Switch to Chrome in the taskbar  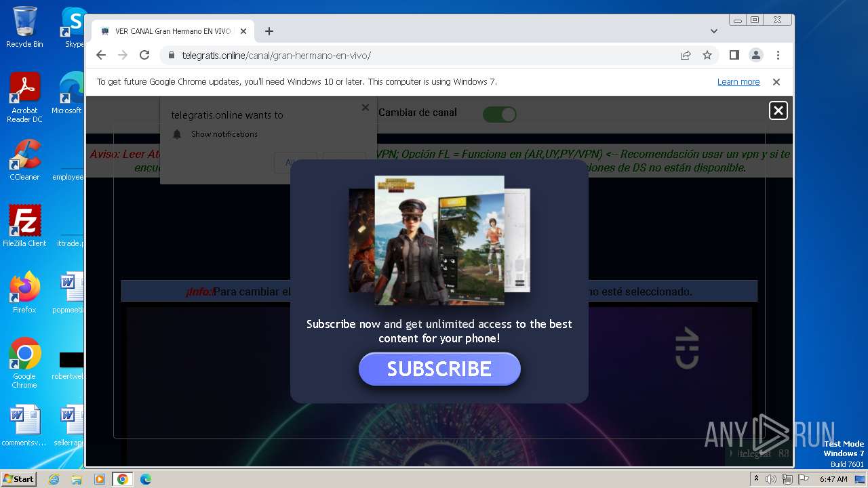click(122, 479)
